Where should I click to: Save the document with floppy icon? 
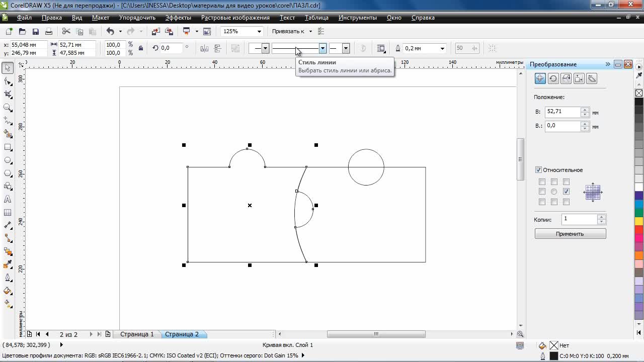pyautogui.click(x=35, y=31)
